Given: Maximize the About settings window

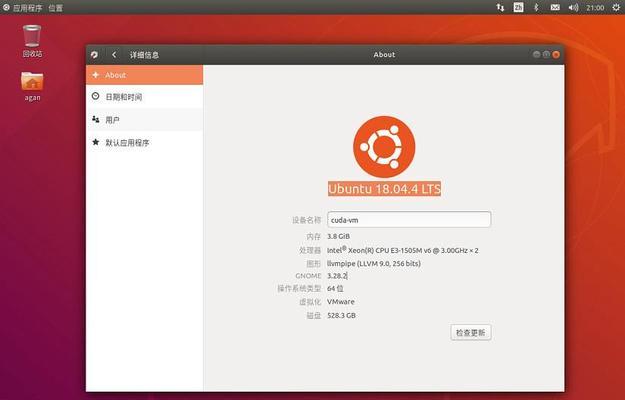Looking at the screenshot, I should click(546, 54).
